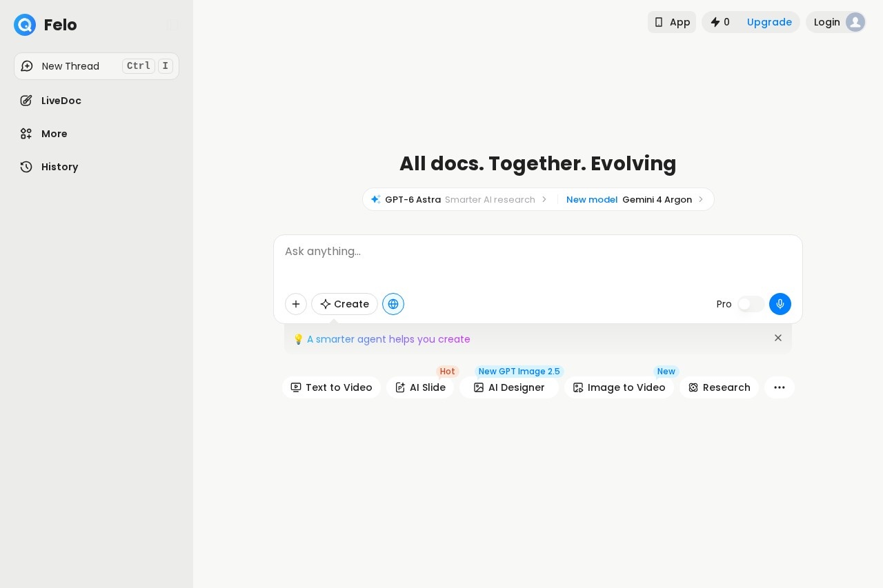The height and width of the screenshot is (588, 883).
Task: Open the New model Gemini 4 Argon link
Action: (635, 199)
